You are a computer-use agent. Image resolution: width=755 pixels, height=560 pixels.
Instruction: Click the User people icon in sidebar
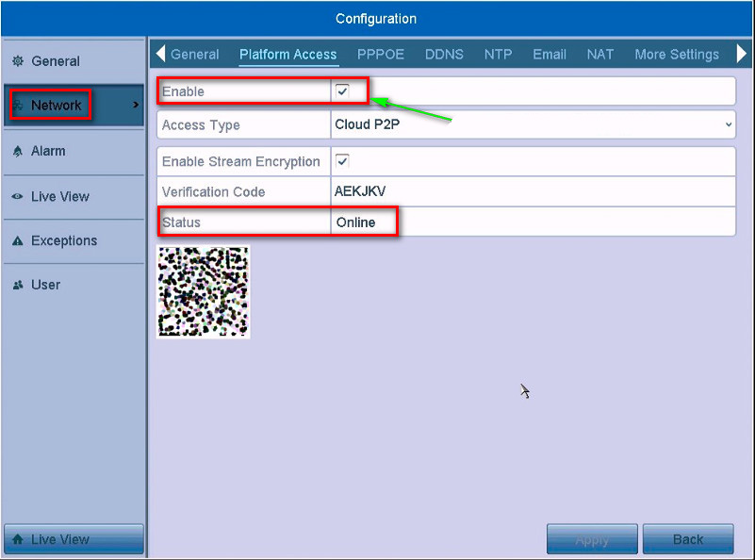tap(18, 285)
